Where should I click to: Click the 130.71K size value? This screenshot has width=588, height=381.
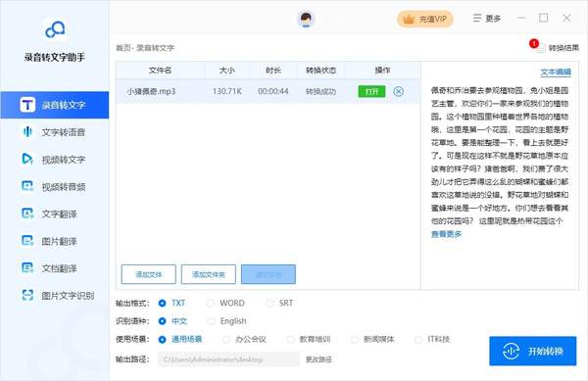pyautogui.click(x=227, y=91)
